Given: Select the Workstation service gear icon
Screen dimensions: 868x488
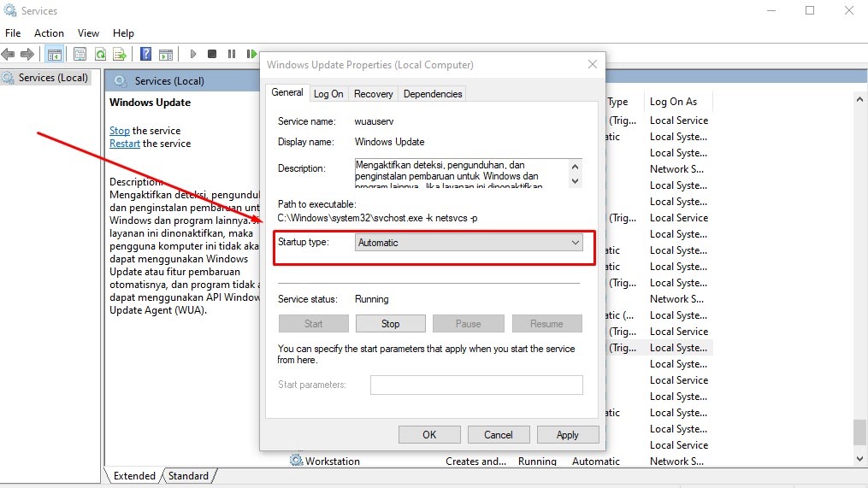Looking at the screenshot, I should (x=296, y=461).
